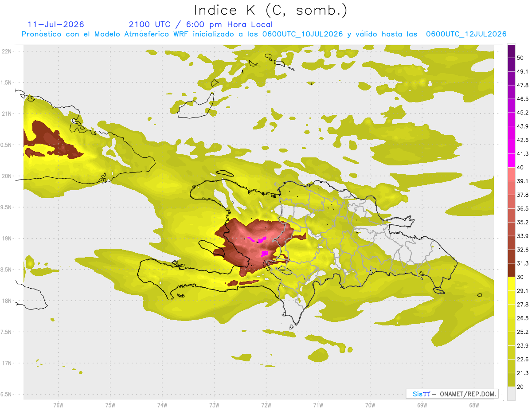Click legend value "30"

coord(520,277)
